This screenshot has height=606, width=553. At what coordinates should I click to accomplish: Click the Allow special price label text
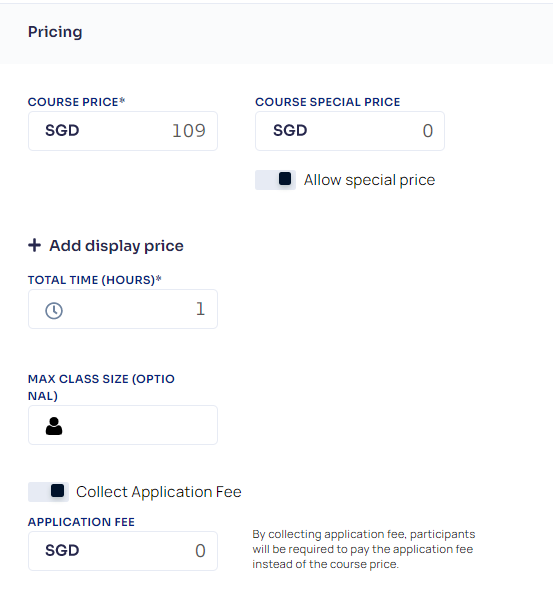(x=369, y=180)
